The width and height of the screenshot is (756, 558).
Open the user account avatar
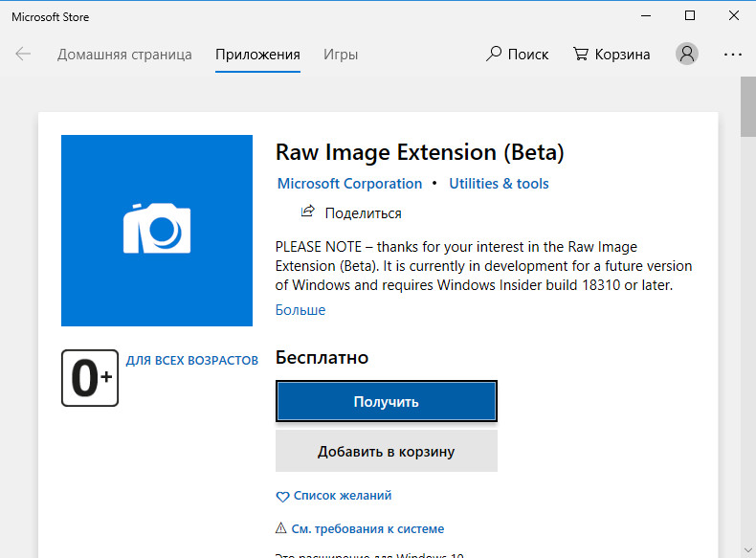686,54
